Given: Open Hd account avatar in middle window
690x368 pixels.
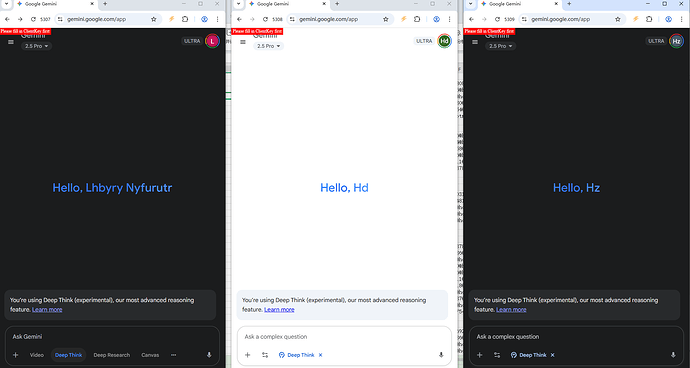Looking at the screenshot, I should (x=444, y=41).
